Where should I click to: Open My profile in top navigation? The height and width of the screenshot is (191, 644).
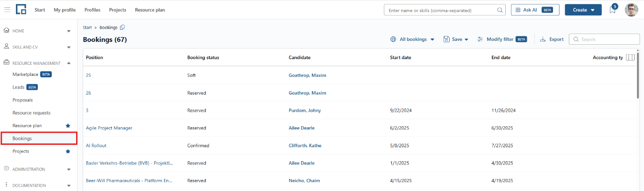64,10
